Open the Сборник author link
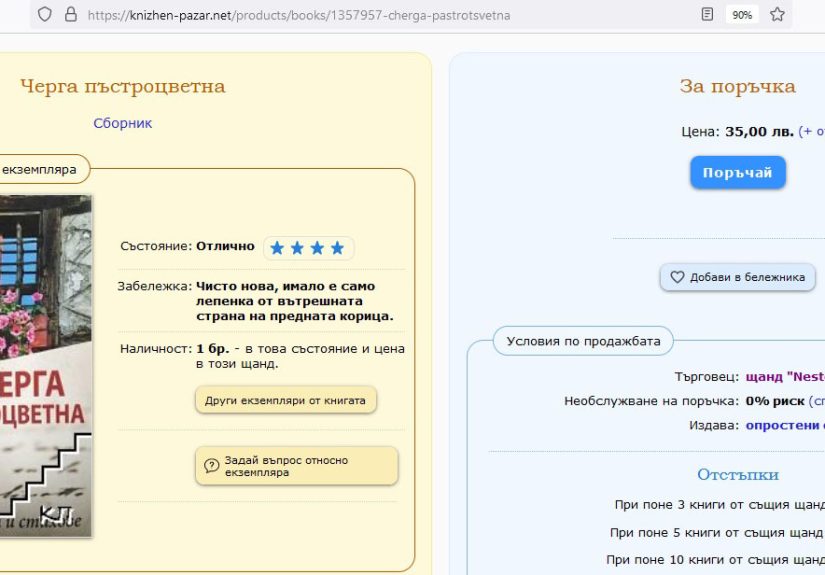The image size is (825, 575). coord(122,123)
